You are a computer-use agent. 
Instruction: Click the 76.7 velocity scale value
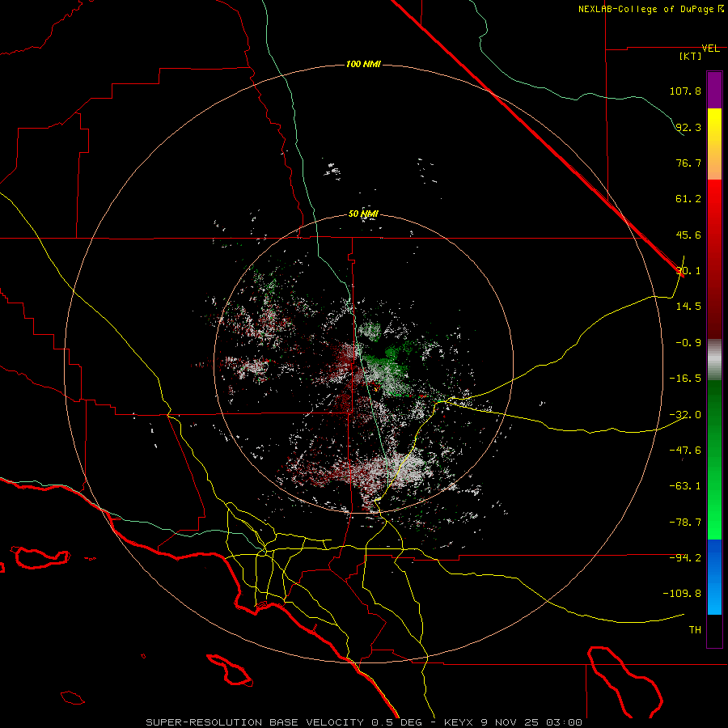coord(688,163)
